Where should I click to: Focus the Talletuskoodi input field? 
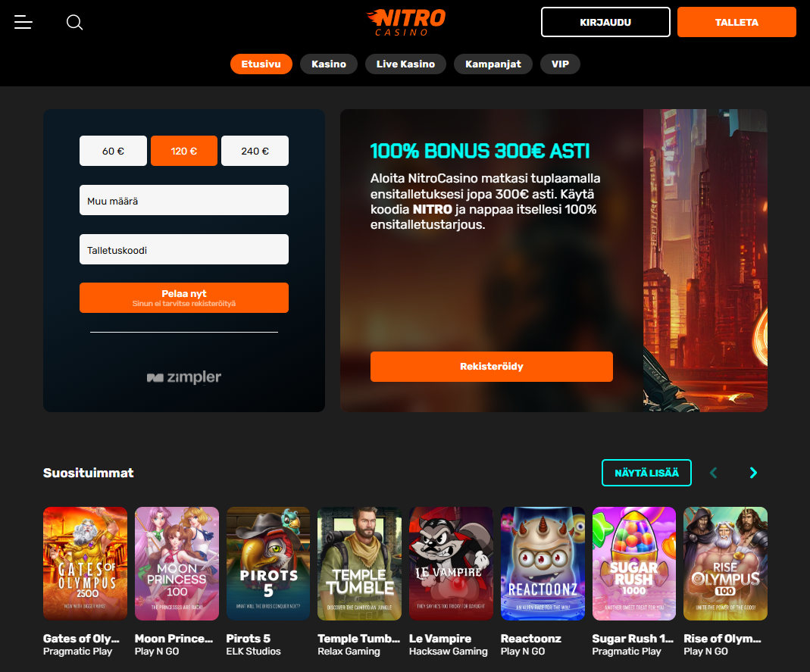point(184,249)
